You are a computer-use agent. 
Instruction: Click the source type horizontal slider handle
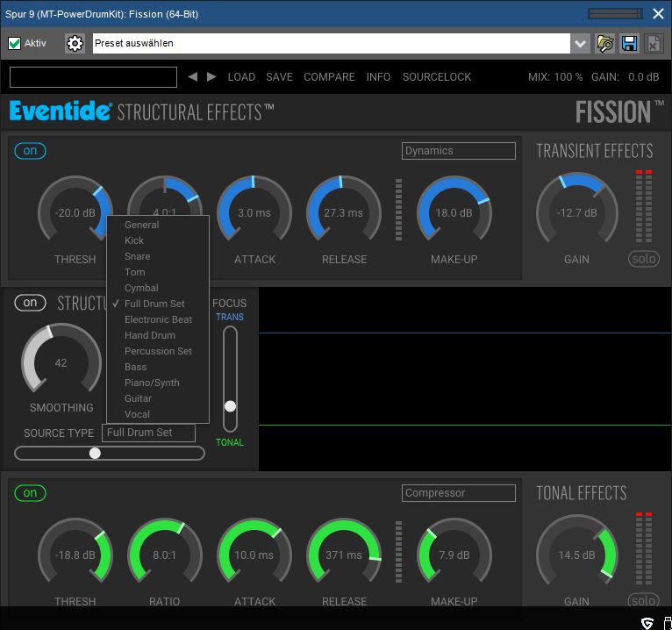pos(95,453)
